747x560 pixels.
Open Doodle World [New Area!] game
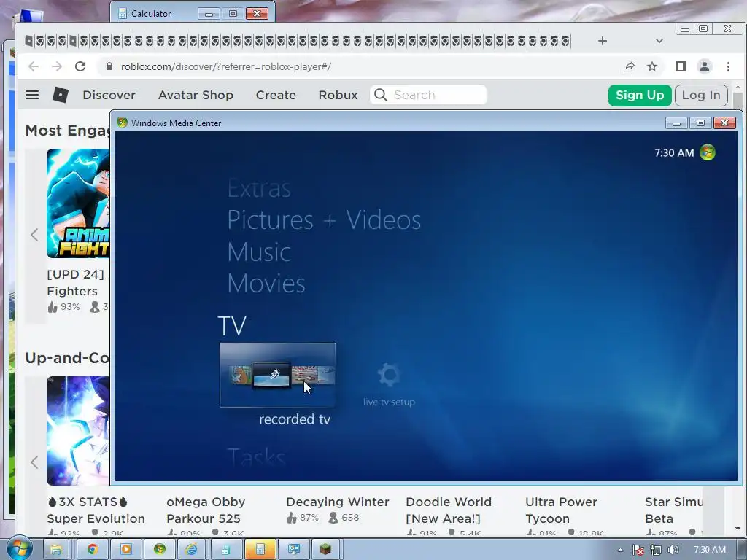[x=449, y=510]
